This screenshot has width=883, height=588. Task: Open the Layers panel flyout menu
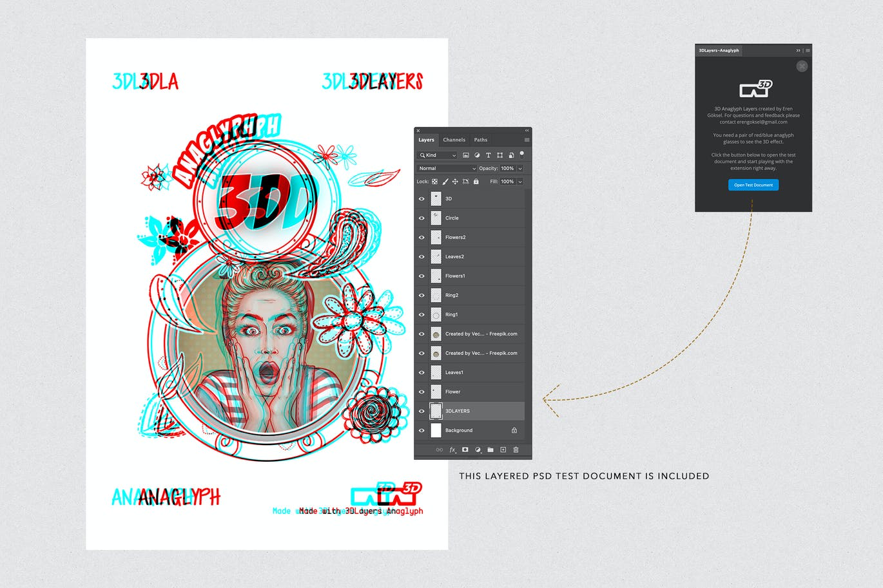(527, 140)
